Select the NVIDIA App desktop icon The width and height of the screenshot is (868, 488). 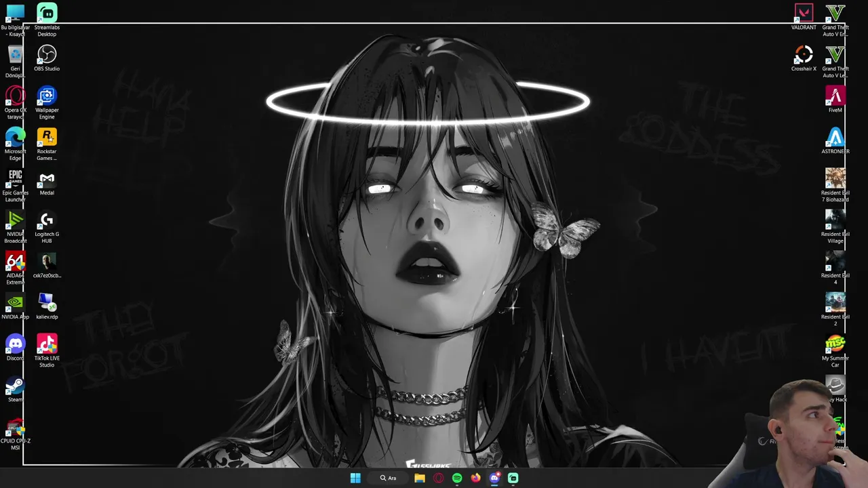[x=15, y=302]
